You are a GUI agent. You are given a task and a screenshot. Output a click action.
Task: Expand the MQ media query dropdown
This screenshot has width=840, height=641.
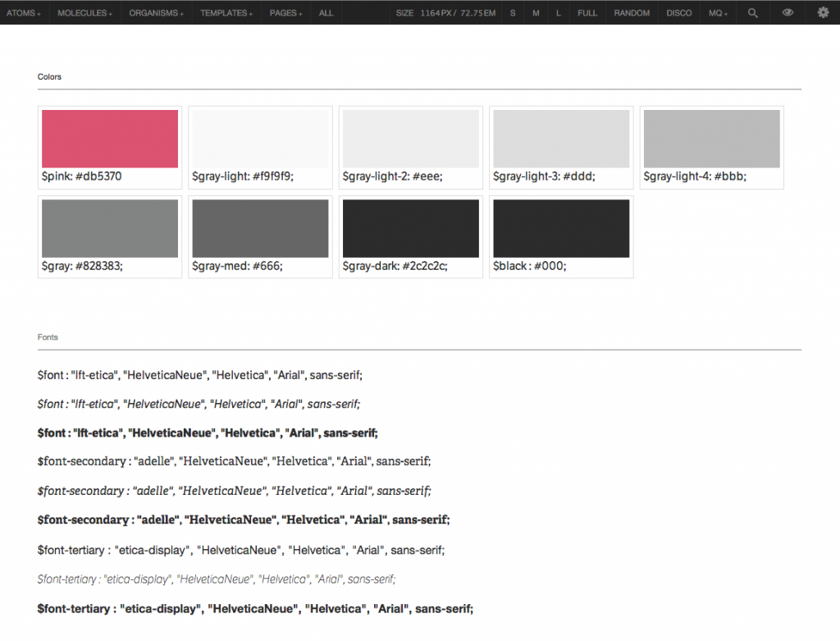(x=719, y=13)
